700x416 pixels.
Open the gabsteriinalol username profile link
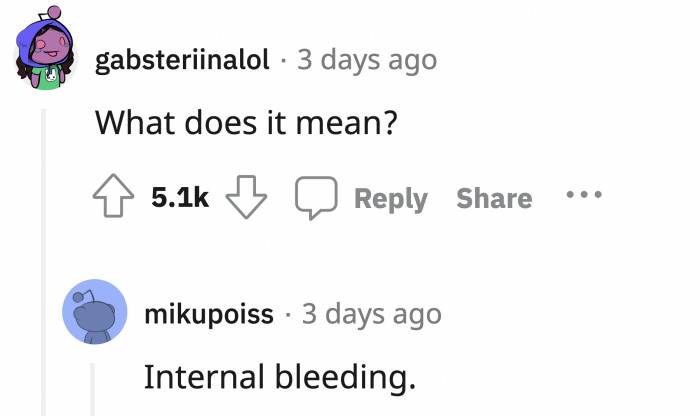(x=182, y=61)
